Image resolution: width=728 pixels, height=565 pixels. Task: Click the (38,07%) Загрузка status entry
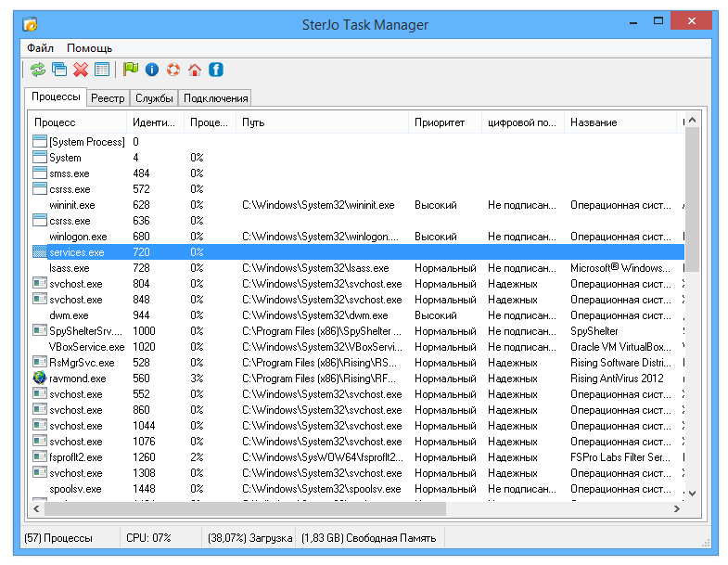249,538
